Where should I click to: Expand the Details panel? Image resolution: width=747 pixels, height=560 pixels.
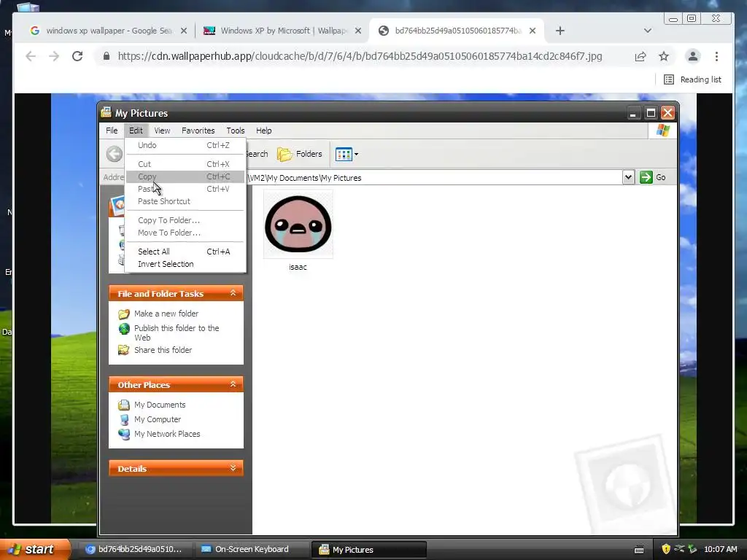tap(233, 468)
